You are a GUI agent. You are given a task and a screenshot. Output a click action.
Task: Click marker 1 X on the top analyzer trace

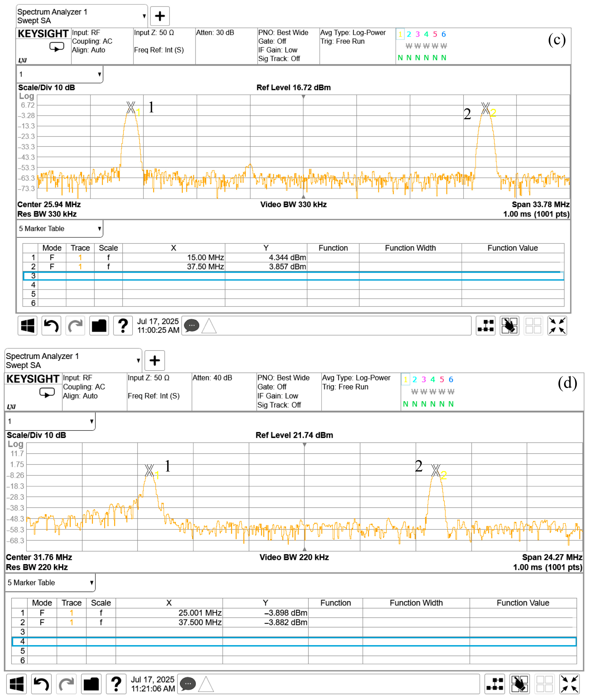131,108
